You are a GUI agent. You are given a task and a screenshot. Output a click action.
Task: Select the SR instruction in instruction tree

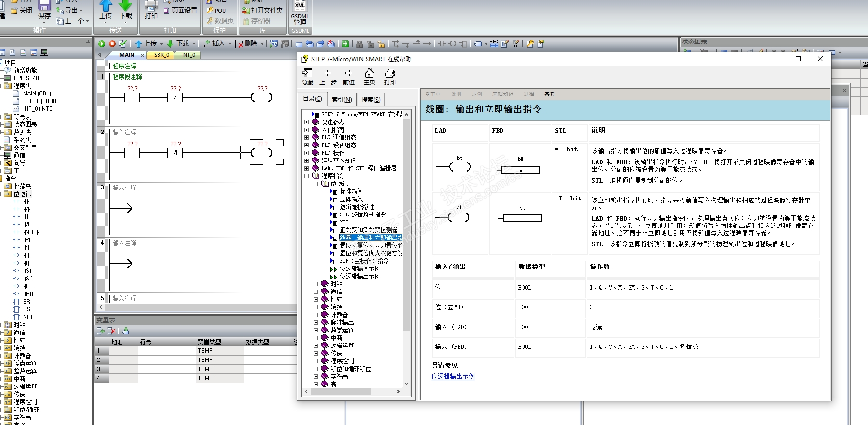point(26,302)
